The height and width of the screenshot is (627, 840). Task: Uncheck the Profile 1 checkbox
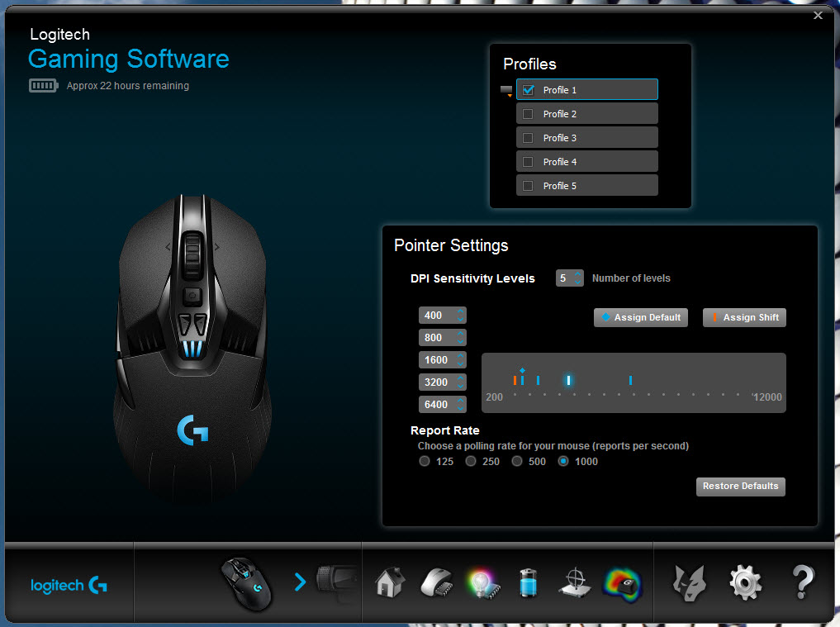coord(529,90)
